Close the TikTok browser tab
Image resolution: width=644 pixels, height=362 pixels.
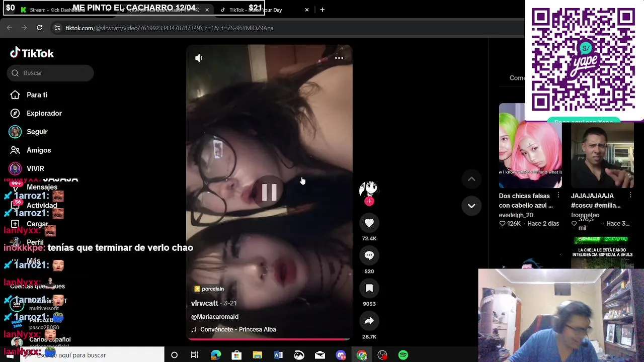tap(307, 10)
